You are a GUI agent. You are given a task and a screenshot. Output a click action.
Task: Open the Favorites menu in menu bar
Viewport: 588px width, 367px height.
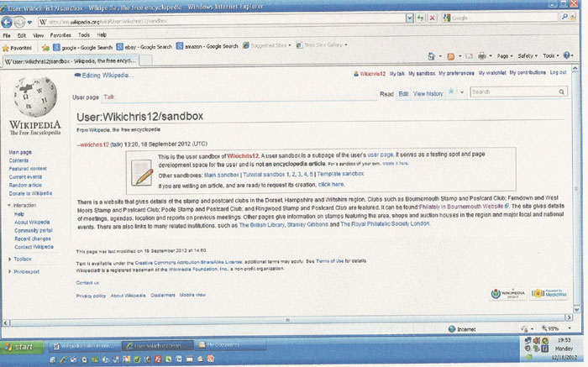(60, 35)
